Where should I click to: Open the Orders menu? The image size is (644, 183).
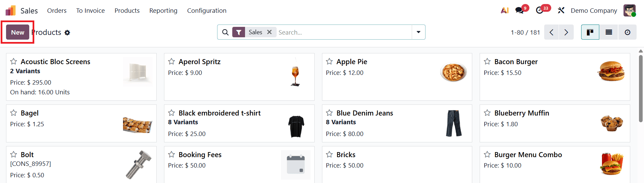tap(57, 10)
